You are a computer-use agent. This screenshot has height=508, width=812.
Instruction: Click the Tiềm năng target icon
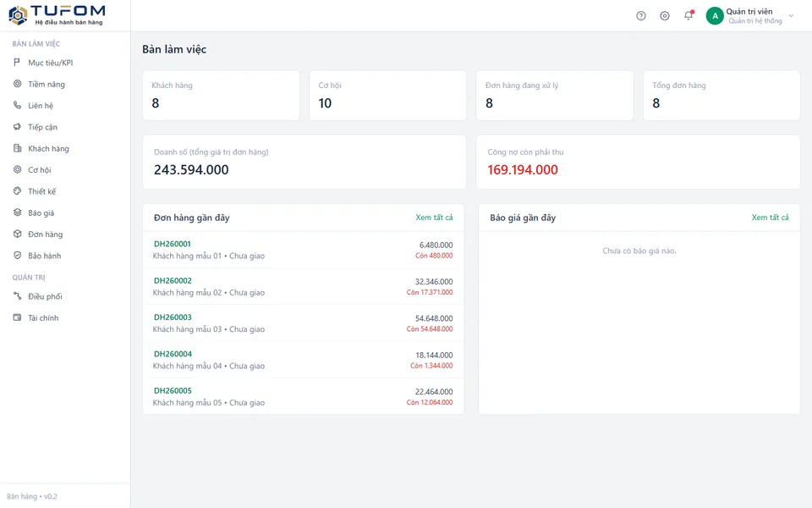coord(17,84)
